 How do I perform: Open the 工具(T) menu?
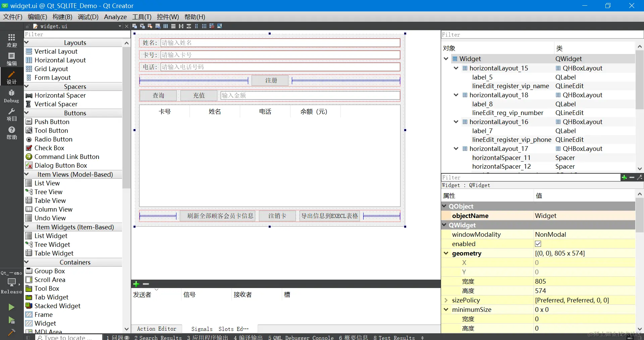pyautogui.click(x=141, y=17)
